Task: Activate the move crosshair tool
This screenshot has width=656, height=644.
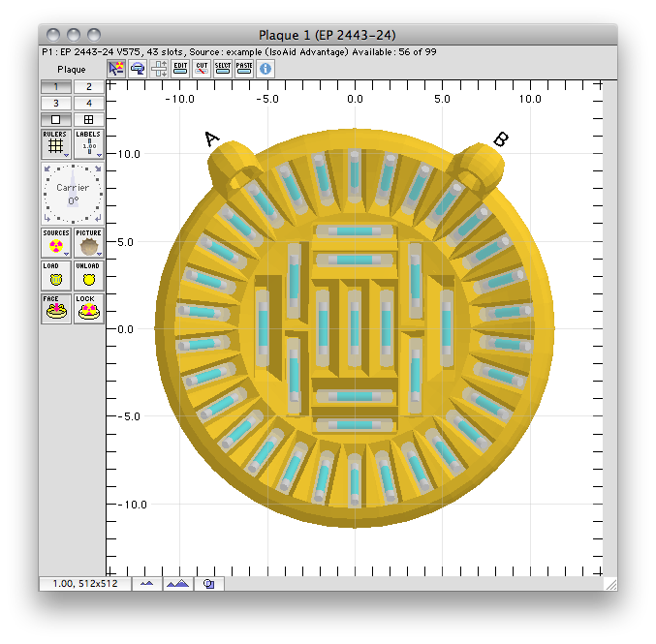Action: pos(159,69)
